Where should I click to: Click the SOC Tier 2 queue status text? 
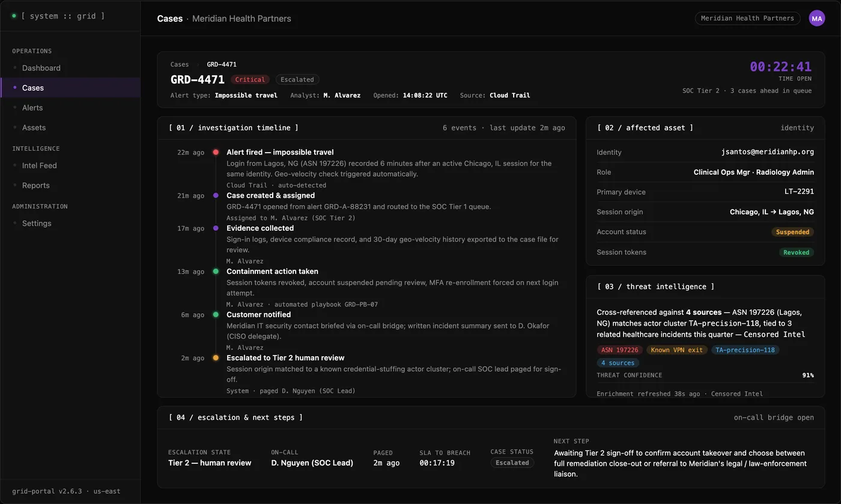pyautogui.click(x=747, y=91)
